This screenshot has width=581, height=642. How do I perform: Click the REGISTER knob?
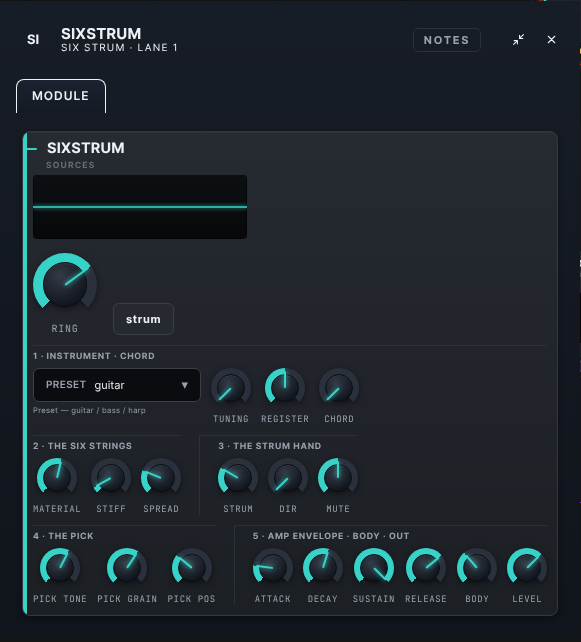tap(285, 388)
